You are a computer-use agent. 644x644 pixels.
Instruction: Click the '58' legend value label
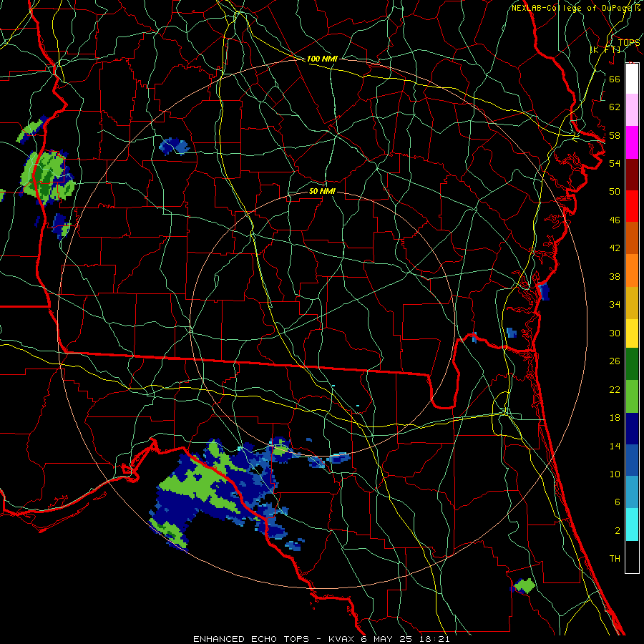615,135
